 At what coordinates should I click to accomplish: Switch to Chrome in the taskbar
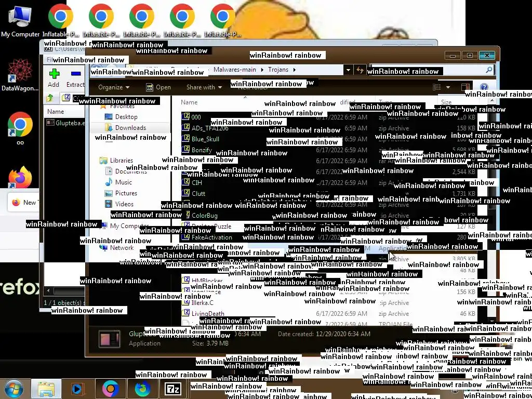click(x=110, y=389)
